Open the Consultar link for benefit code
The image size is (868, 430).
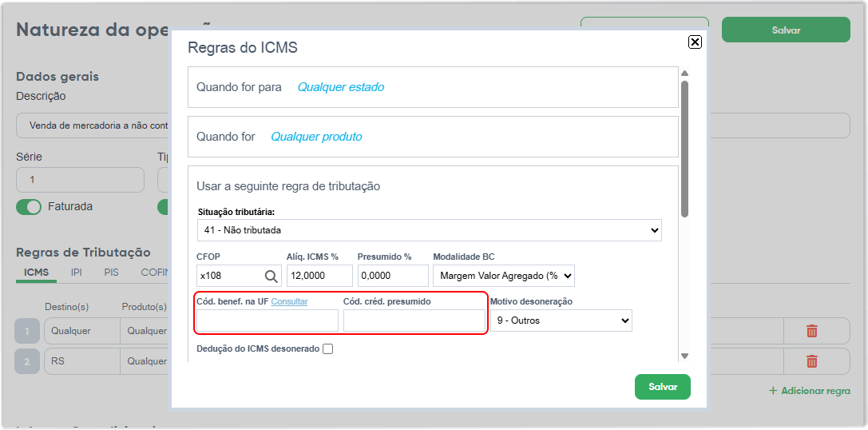(289, 301)
